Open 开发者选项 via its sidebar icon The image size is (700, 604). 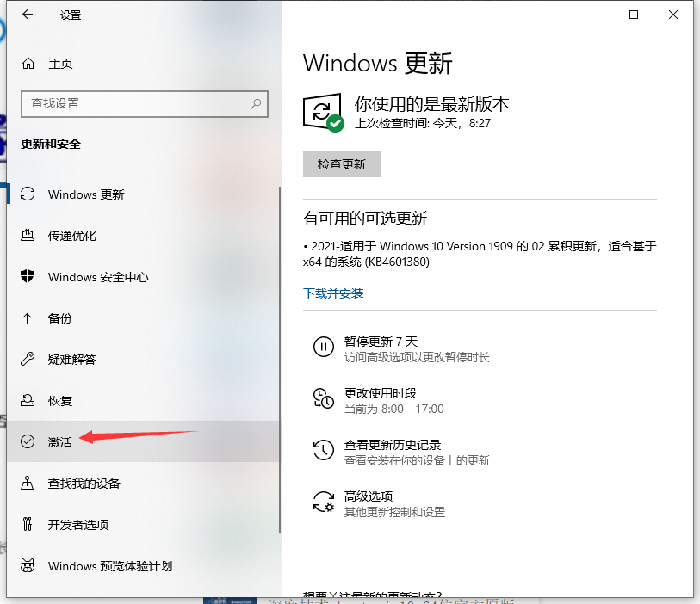(x=29, y=525)
